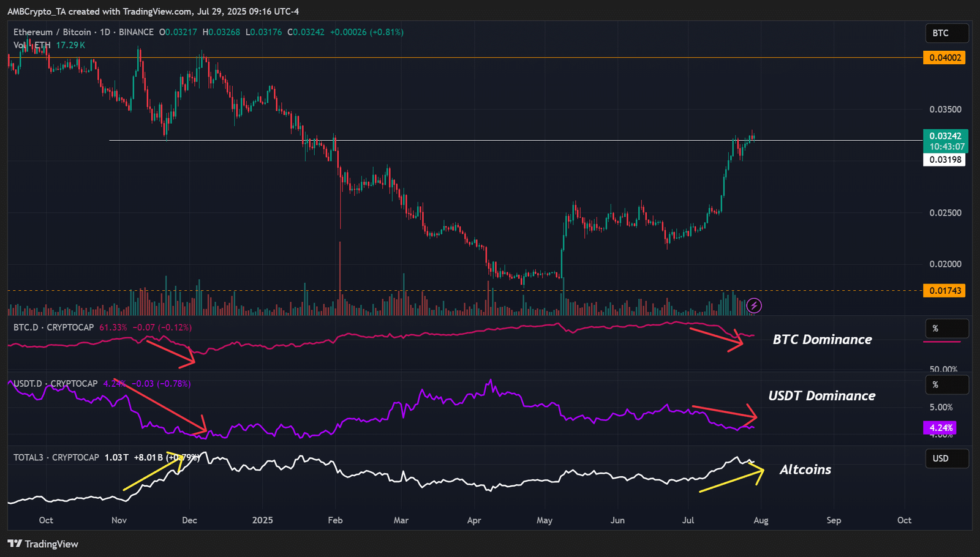Select the white 0.03198 price label

point(944,160)
